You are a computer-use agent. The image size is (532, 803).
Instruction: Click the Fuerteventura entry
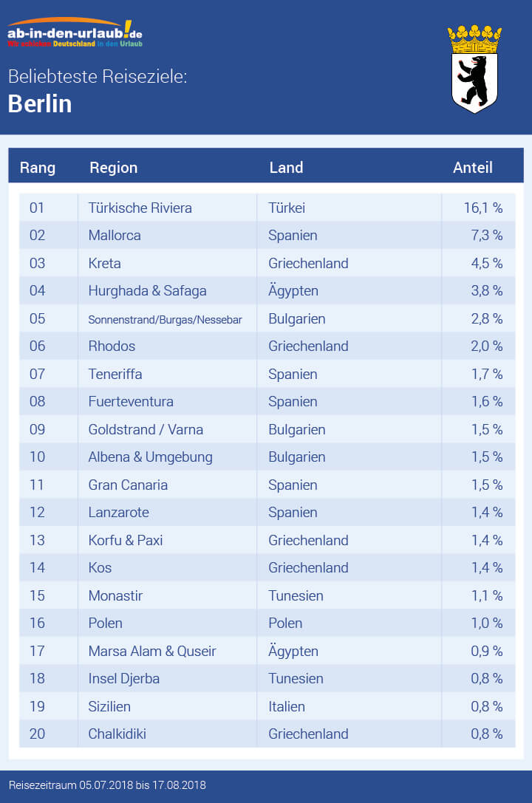pos(131,402)
